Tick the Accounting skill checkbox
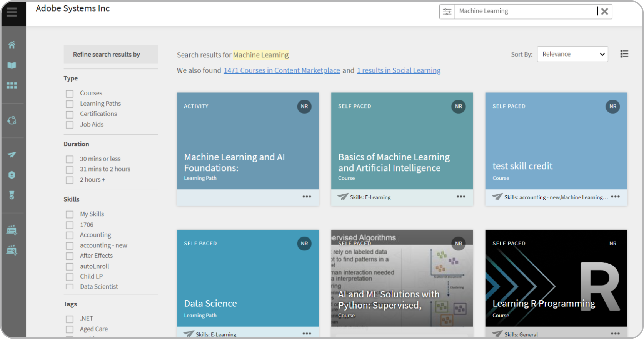 click(x=70, y=235)
